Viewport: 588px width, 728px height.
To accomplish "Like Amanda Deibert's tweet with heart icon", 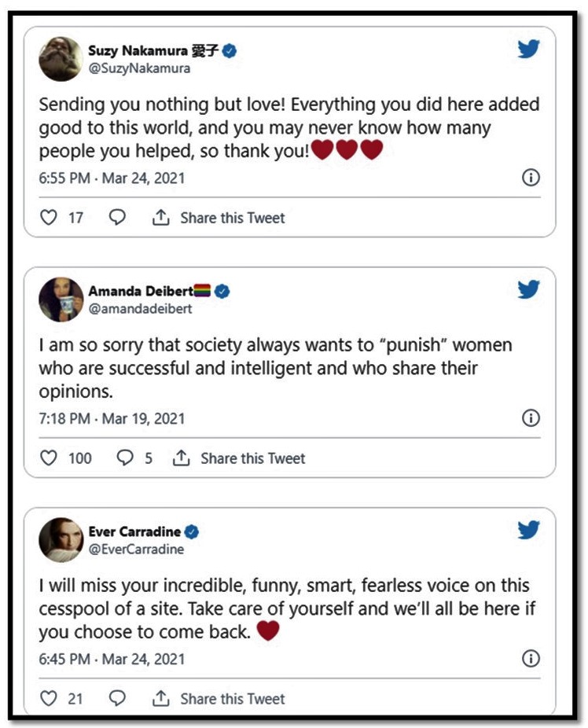I will click(x=49, y=458).
